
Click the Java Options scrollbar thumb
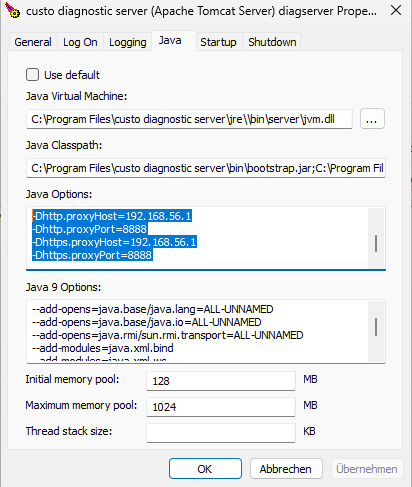[x=376, y=243]
